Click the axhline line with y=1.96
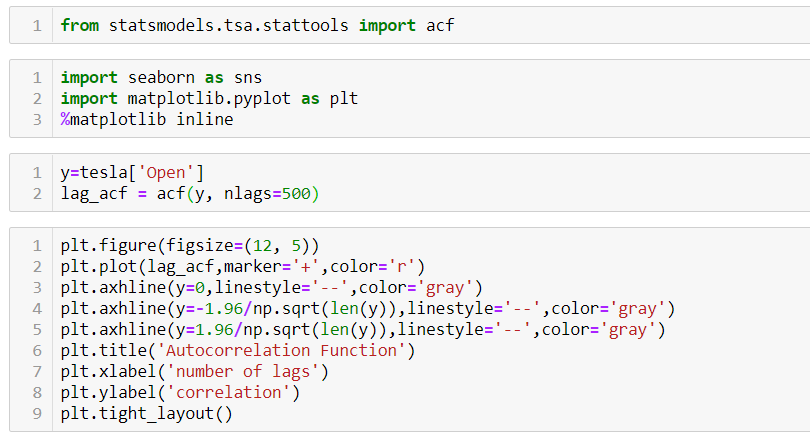The width and height of the screenshot is (810, 440). pos(363,329)
